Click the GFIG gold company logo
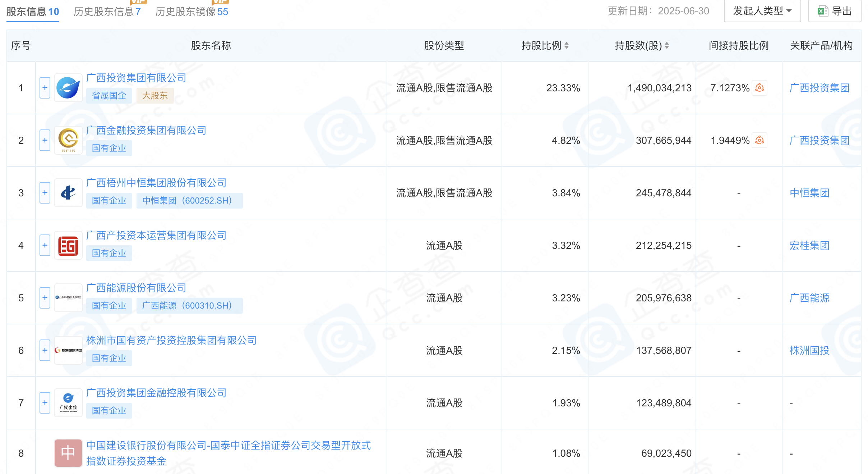Viewport: 868px width, 474px height. 68,140
